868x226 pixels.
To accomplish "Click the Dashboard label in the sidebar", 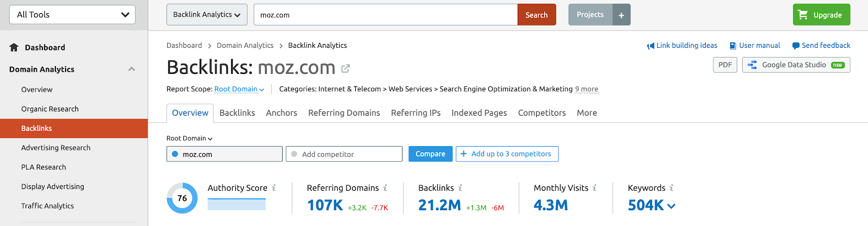I will (x=45, y=47).
